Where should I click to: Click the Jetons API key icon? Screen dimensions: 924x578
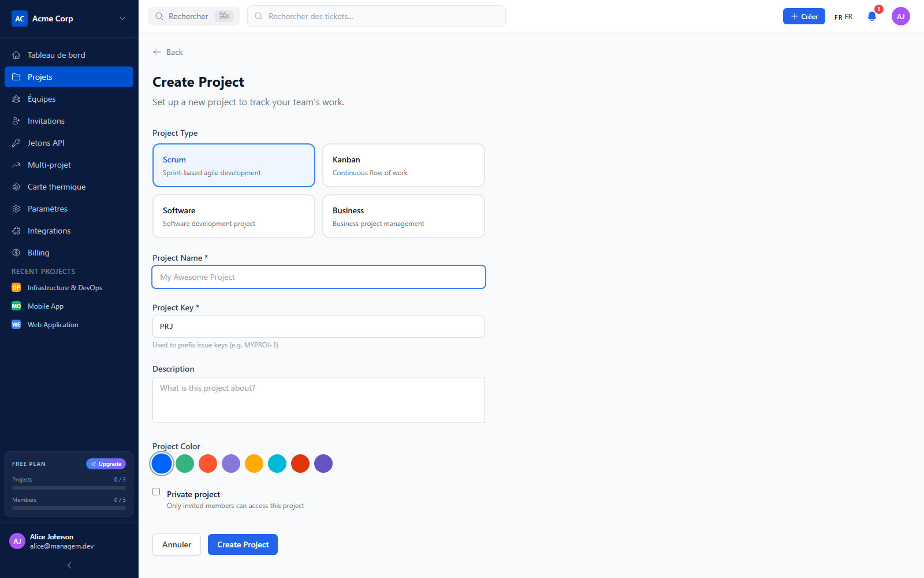[x=16, y=143]
